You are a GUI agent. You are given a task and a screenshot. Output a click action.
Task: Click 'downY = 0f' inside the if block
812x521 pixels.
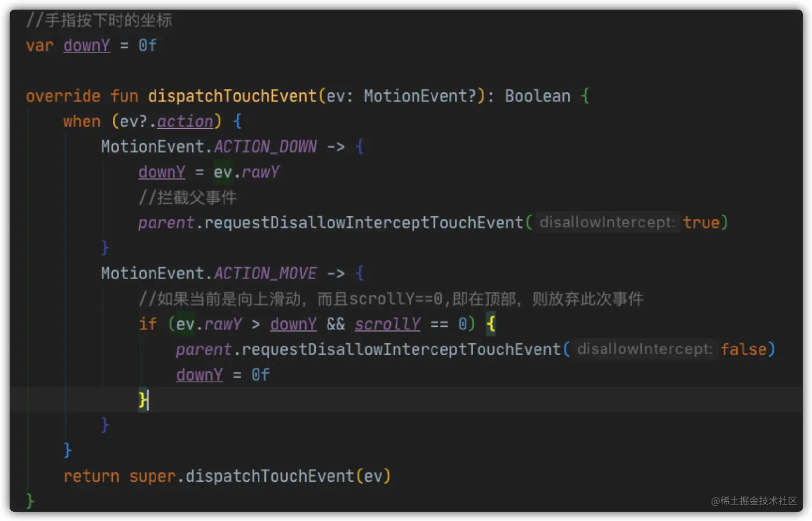223,375
